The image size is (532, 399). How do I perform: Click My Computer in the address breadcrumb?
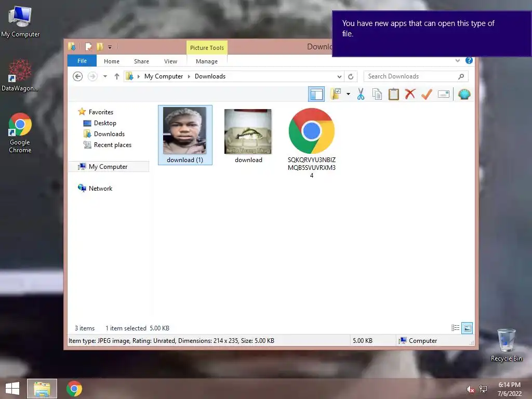pos(164,76)
